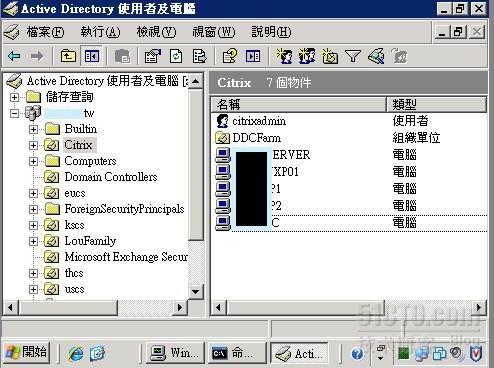Expand the saved queries tree node
This screenshot has width=494, height=368.
click(x=14, y=97)
